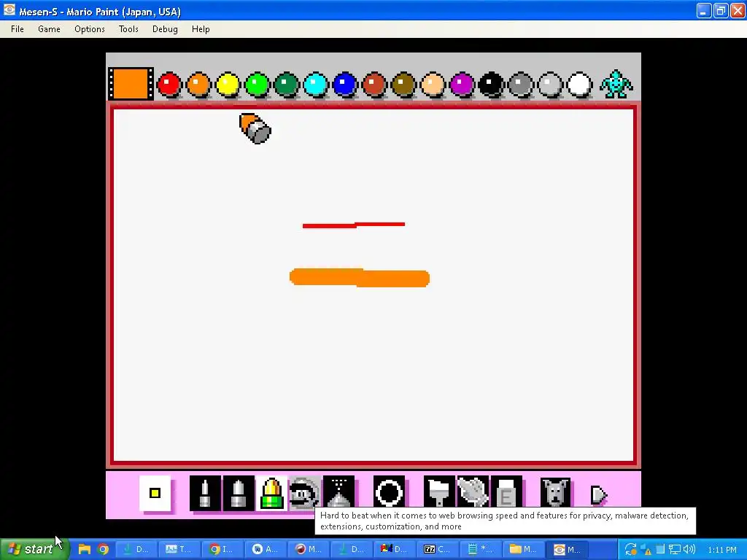Pick the cyan color ball
The height and width of the screenshot is (560, 747).
[315, 85]
